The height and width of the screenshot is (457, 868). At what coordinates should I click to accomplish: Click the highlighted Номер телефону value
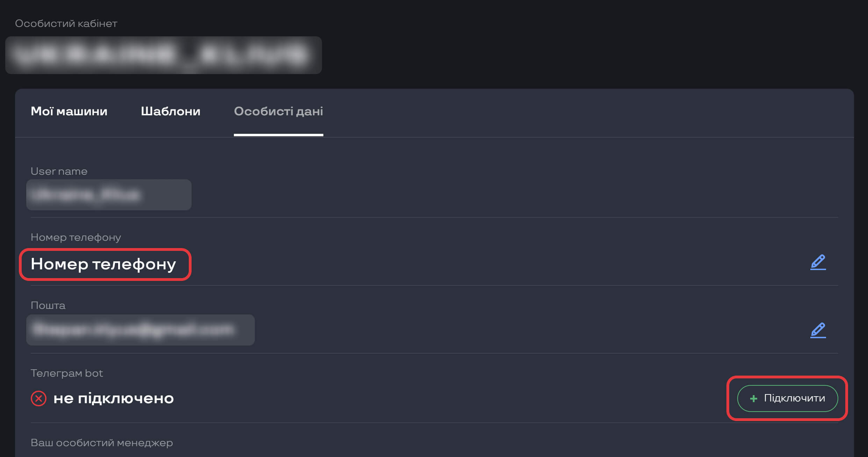(103, 264)
